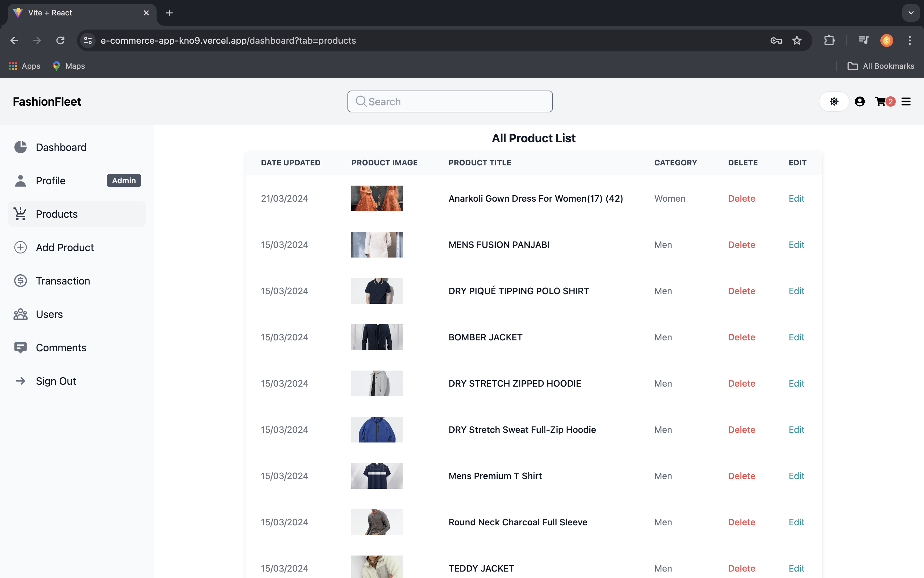Open the All Bookmarks folder
Viewport: 924px width, 578px height.
[x=880, y=66]
